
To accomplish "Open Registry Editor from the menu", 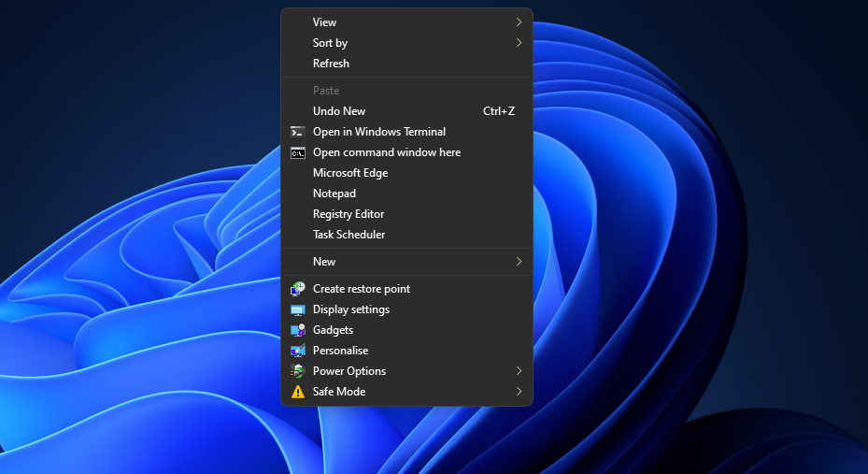I will point(349,214).
